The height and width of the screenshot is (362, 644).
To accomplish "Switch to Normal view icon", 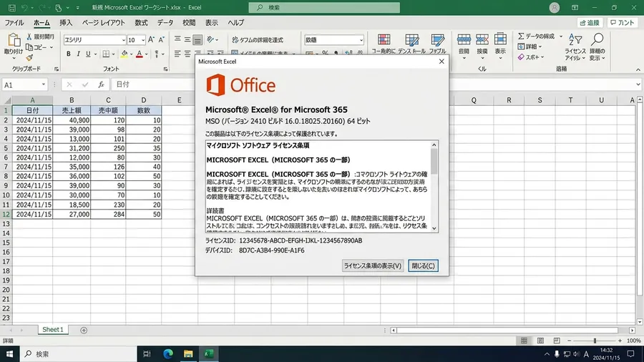I will (x=524, y=341).
